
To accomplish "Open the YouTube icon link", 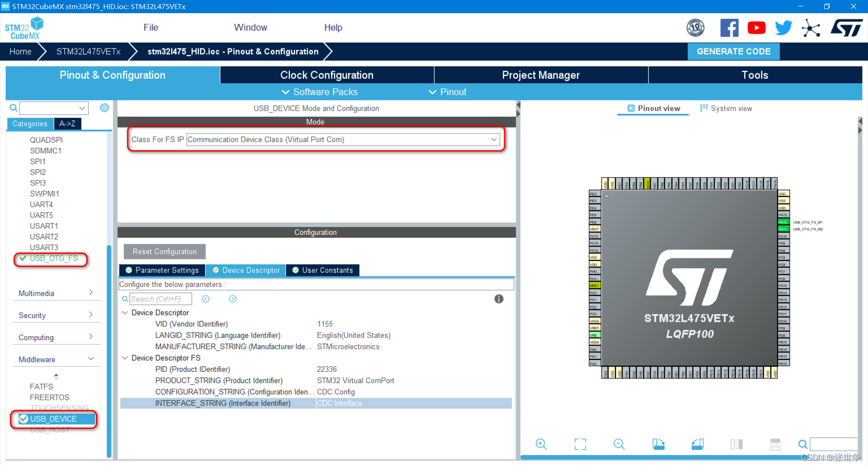I will pos(756,28).
